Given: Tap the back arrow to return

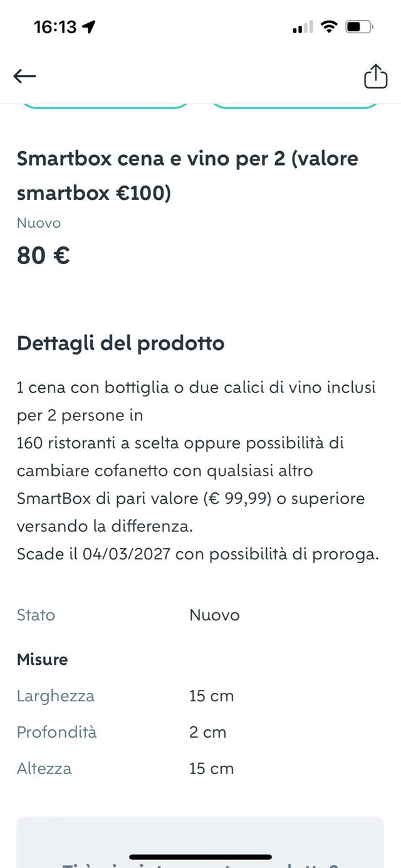Looking at the screenshot, I should tap(24, 75).
